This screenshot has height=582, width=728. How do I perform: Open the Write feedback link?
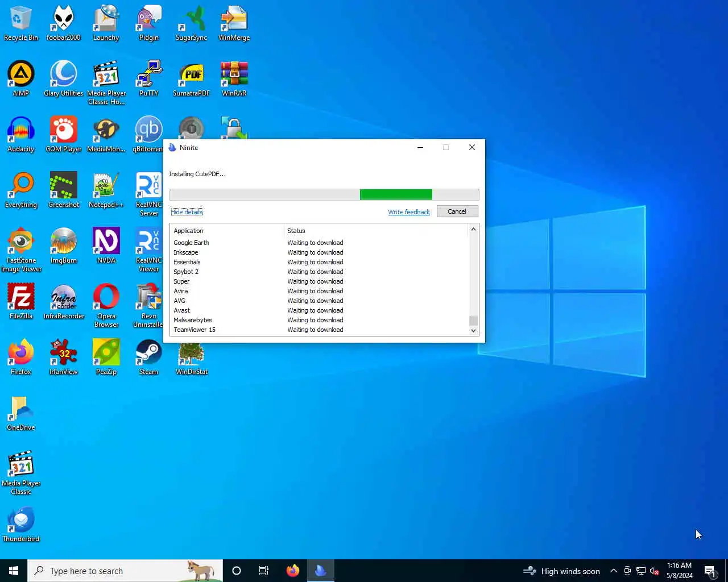click(409, 212)
